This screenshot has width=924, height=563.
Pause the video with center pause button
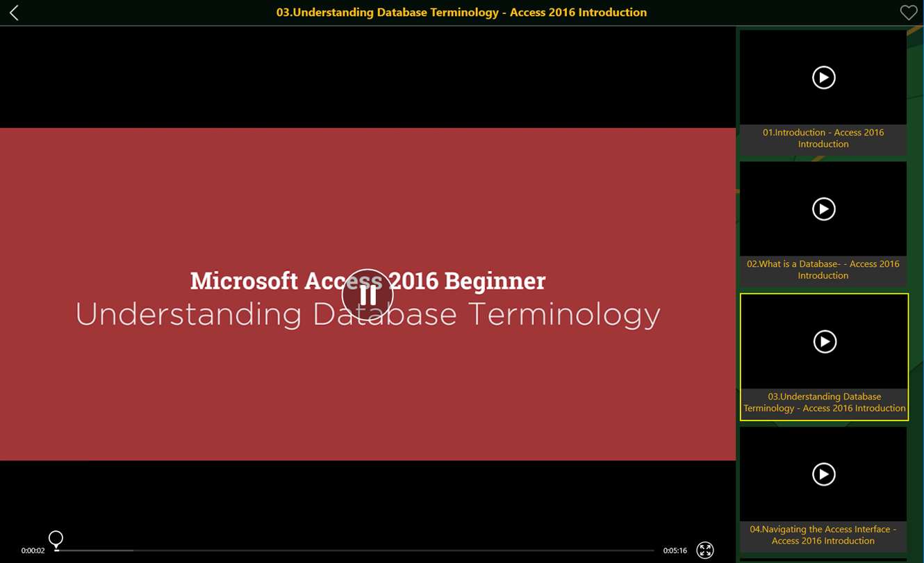click(368, 295)
